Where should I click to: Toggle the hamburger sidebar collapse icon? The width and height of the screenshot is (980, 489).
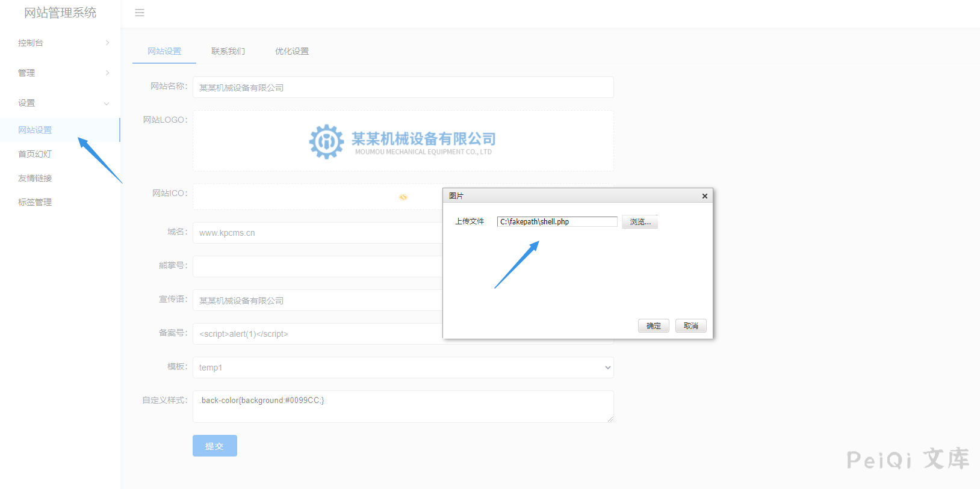(x=140, y=13)
